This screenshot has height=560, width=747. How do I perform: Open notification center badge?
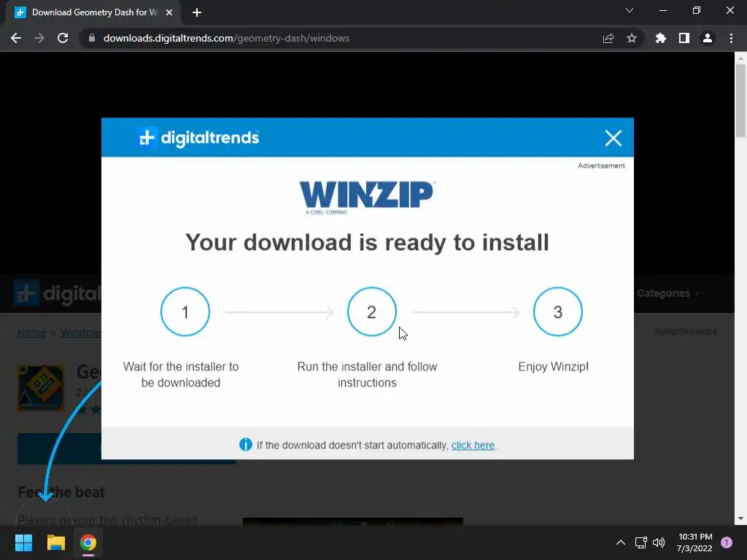coord(727,542)
